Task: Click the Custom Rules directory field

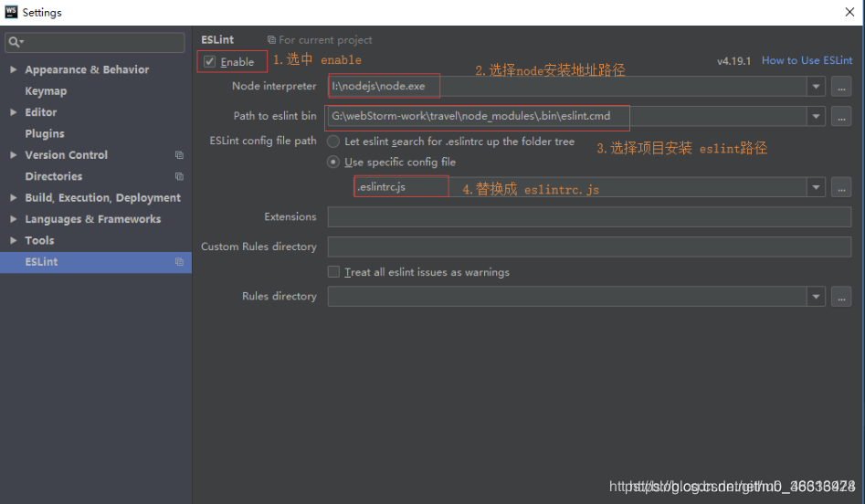Action: [589, 247]
